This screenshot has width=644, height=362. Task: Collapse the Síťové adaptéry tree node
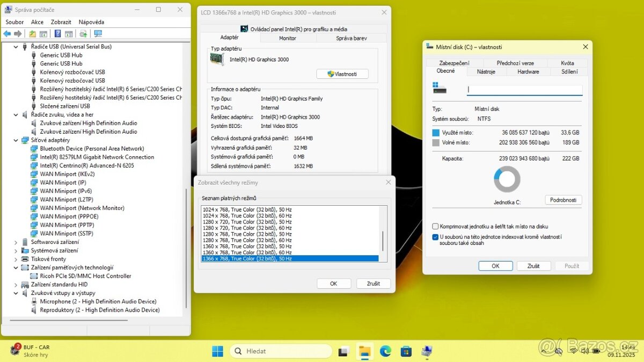click(x=16, y=140)
